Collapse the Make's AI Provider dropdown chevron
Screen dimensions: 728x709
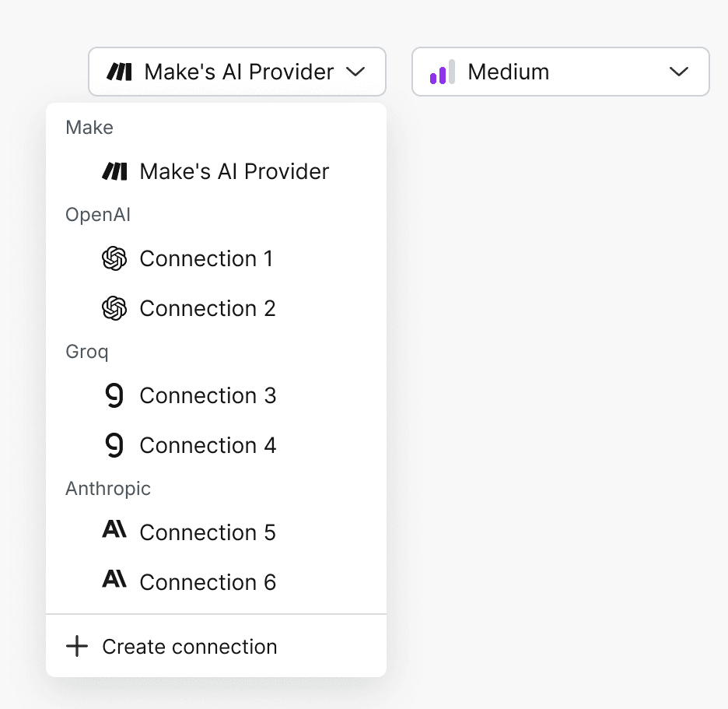click(355, 72)
